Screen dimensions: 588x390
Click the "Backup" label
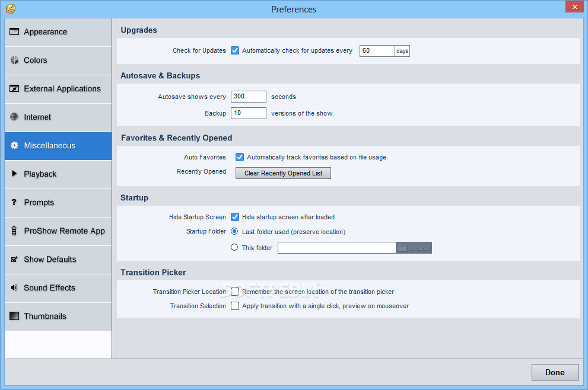pos(215,114)
